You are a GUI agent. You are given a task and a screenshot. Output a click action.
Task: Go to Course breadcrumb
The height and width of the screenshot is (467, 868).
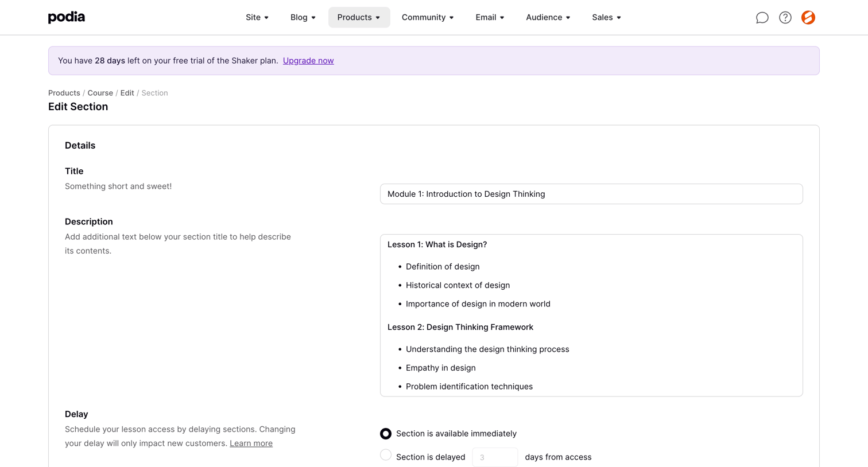click(x=100, y=93)
